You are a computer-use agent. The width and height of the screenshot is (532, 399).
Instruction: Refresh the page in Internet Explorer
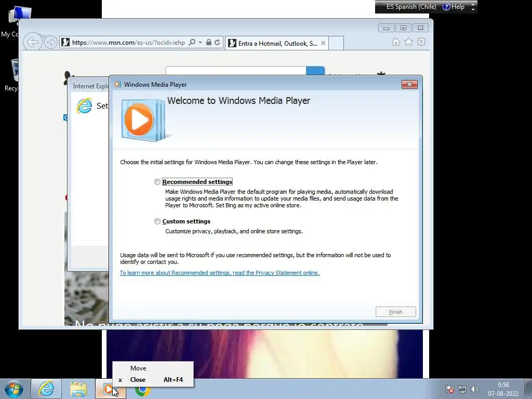coord(217,43)
